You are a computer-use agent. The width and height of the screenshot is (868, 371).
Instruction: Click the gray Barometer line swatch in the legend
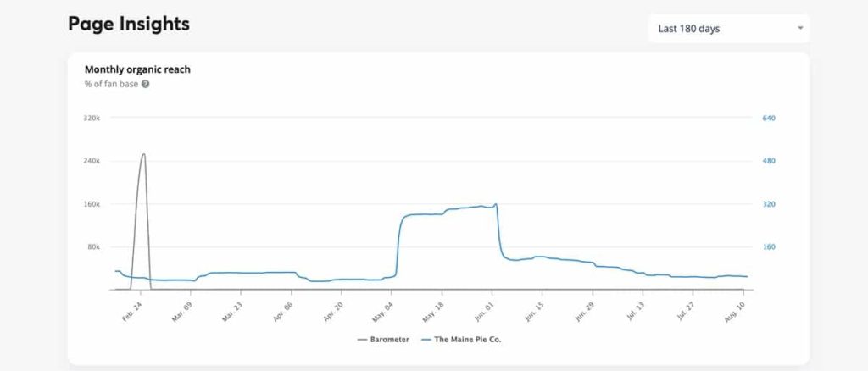(363, 340)
